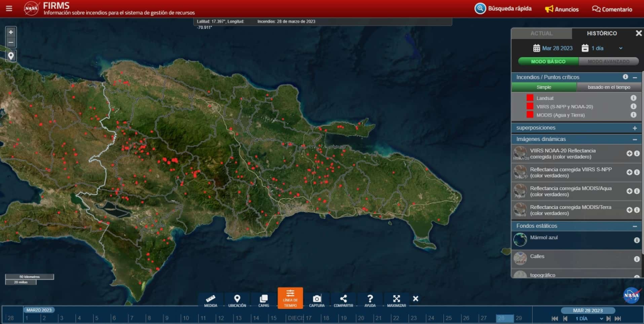Step back one day on timeline

click(565, 319)
